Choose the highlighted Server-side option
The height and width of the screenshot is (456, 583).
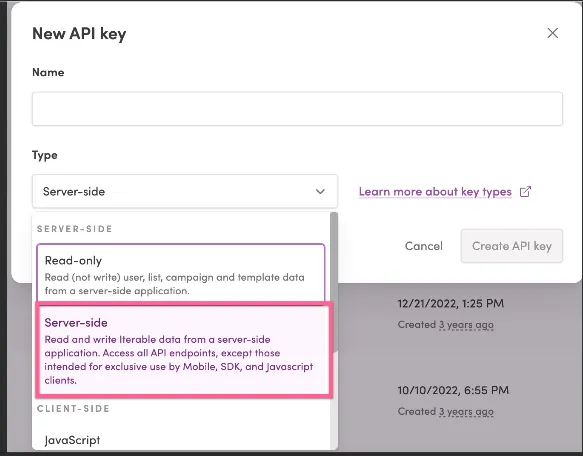point(184,350)
